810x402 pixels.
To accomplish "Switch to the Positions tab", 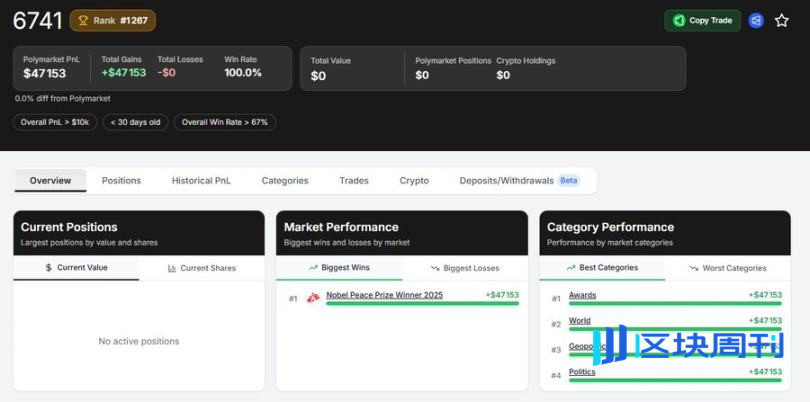I will tap(121, 181).
